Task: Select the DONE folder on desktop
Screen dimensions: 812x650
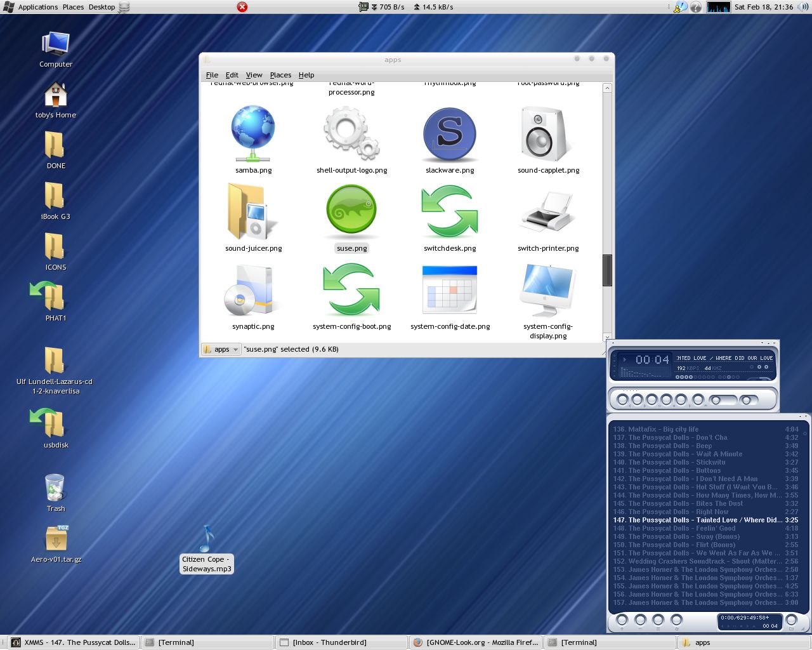Action: (x=55, y=145)
